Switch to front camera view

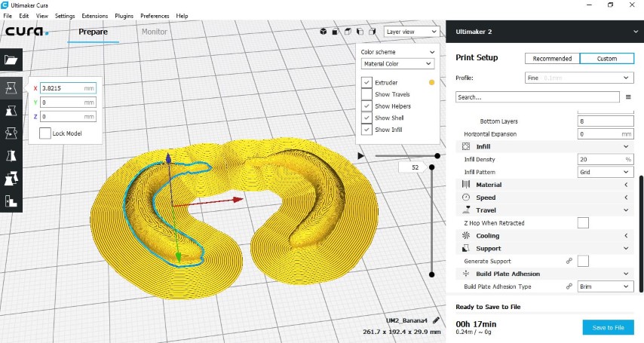pos(336,32)
